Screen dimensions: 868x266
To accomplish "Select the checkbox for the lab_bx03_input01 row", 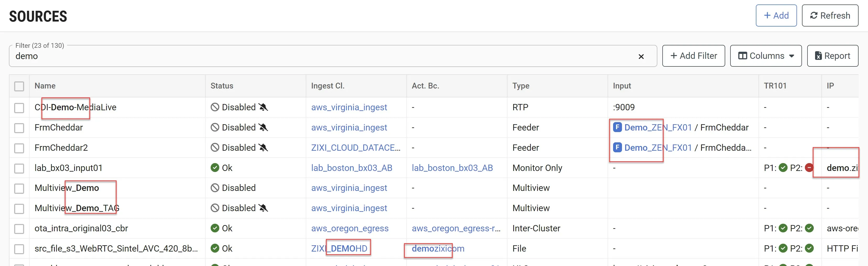I will click(19, 168).
